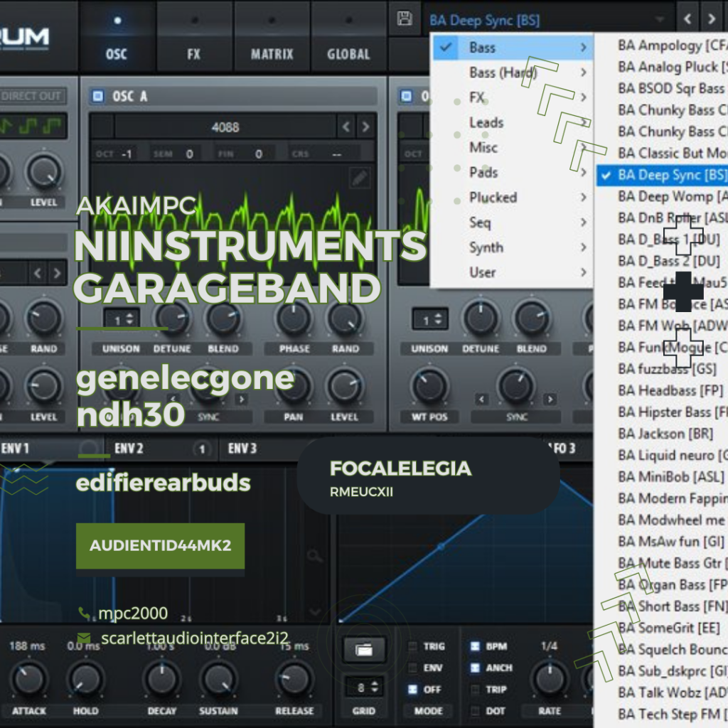Go to next preset arrow
The image size is (728, 728).
click(x=711, y=18)
